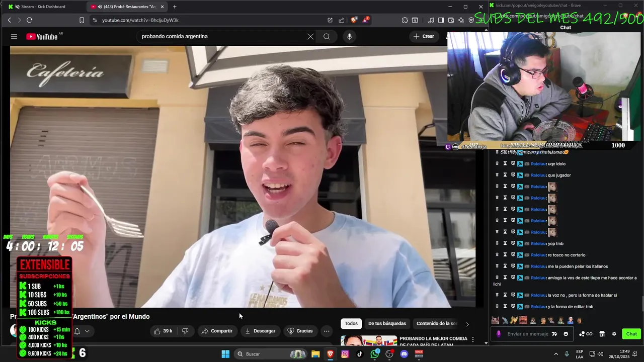
Task: Open Kick chat shop icon
Action: (602, 334)
